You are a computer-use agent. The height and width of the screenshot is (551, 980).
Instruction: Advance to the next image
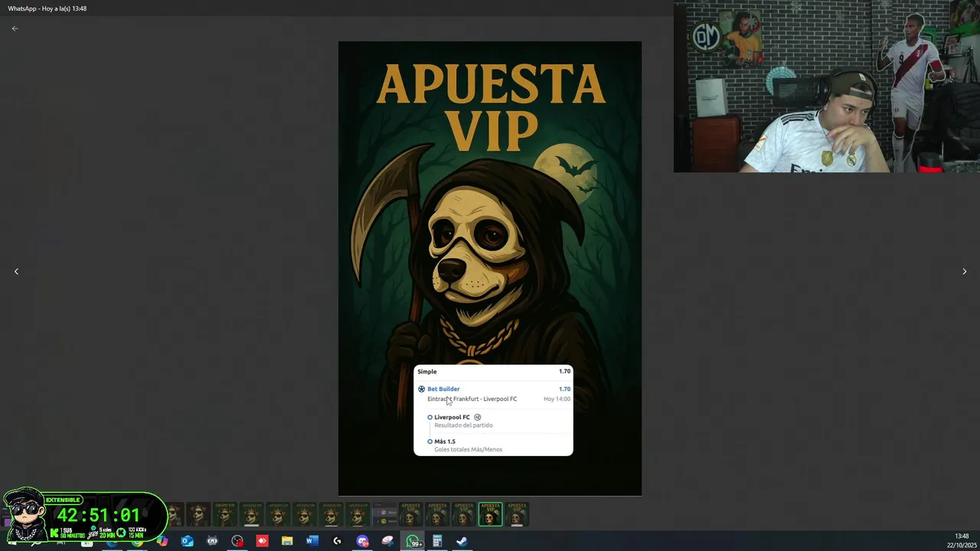[964, 272]
